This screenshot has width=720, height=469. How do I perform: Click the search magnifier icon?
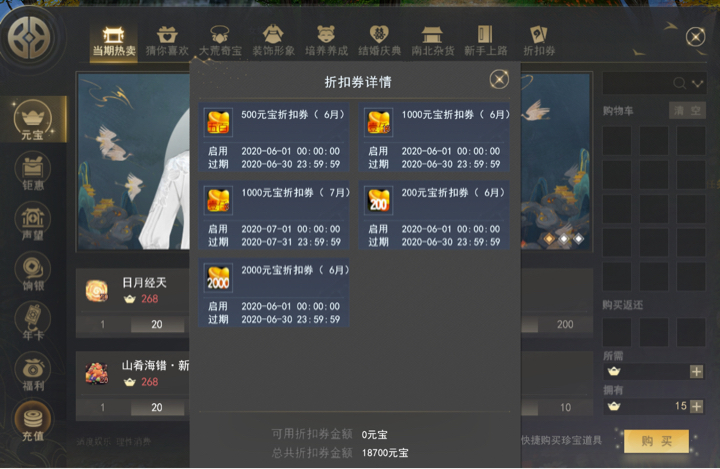click(x=680, y=83)
